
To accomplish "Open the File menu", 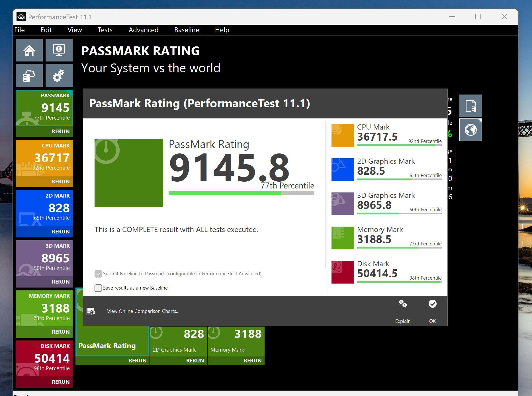I will pyautogui.click(x=20, y=30).
